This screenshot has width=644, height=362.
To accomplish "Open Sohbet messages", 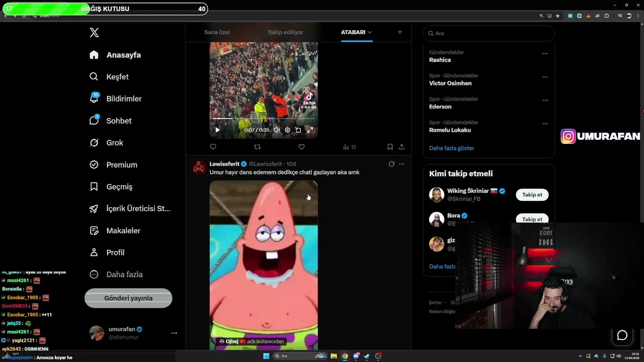I will [x=110, y=121].
